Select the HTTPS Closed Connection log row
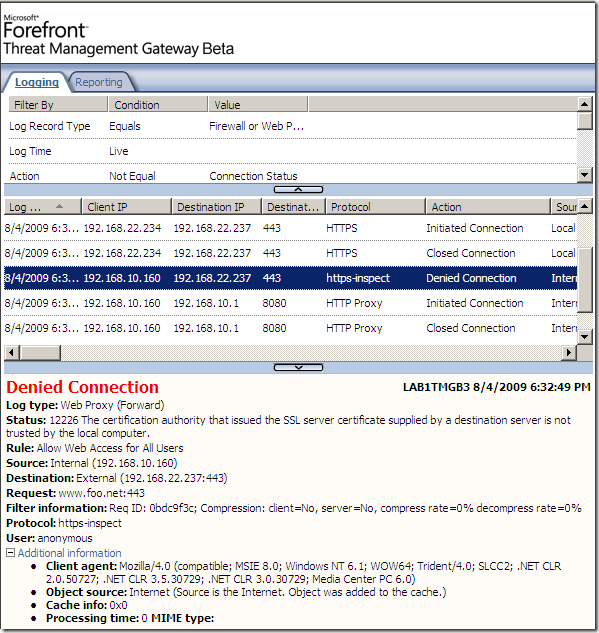This screenshot has width=599, height=633. [291, 253]
